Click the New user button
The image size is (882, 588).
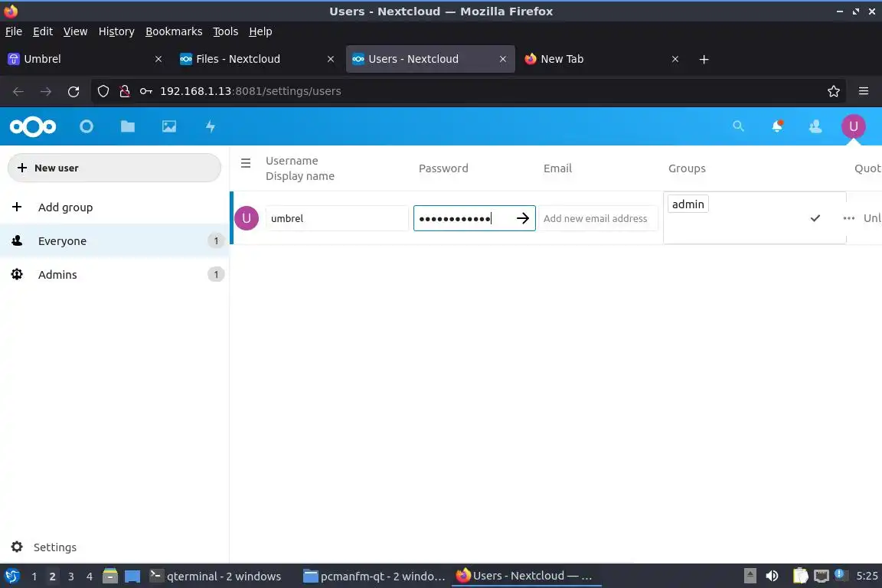click(114, 168)
